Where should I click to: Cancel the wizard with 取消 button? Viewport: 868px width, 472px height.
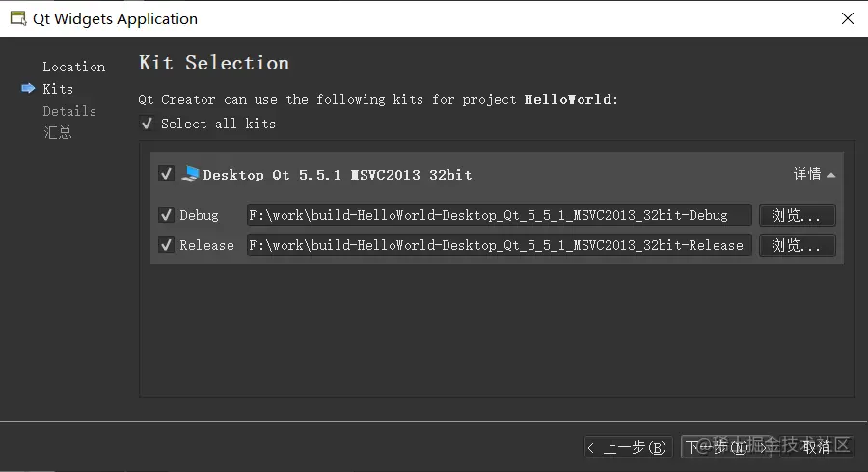(817, 447)
